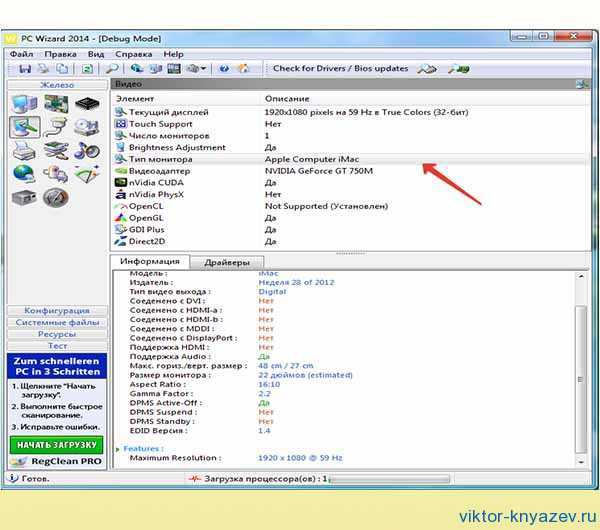Click first icon right of Bios updates text

427,69
